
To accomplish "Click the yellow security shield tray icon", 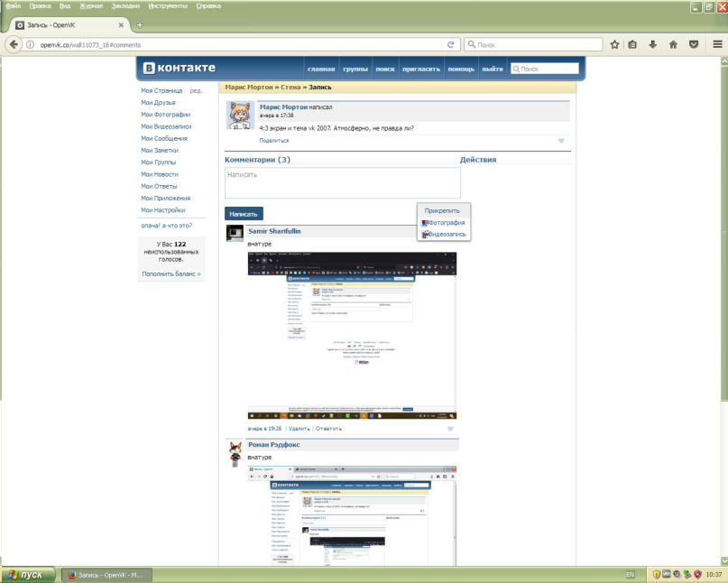I will [656, 575].
